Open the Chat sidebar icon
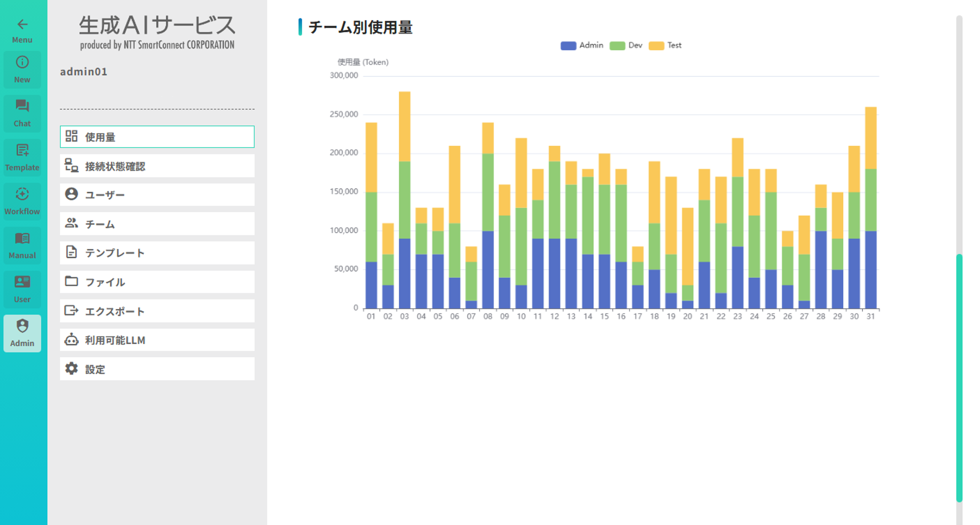Image resolution: width=980 pixels, height=525 pixels. 22,106
